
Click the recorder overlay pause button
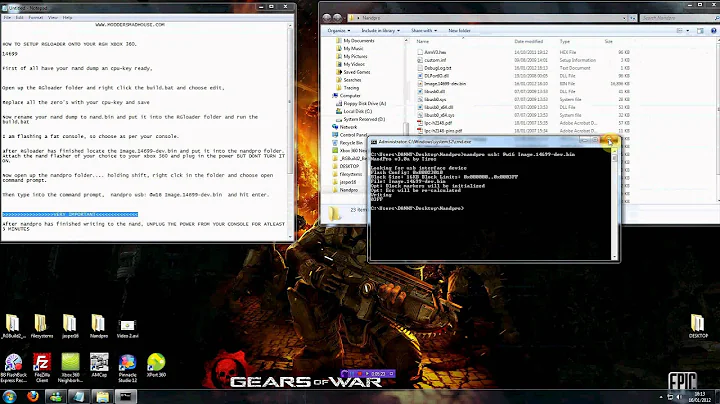(x=352, y=374)
